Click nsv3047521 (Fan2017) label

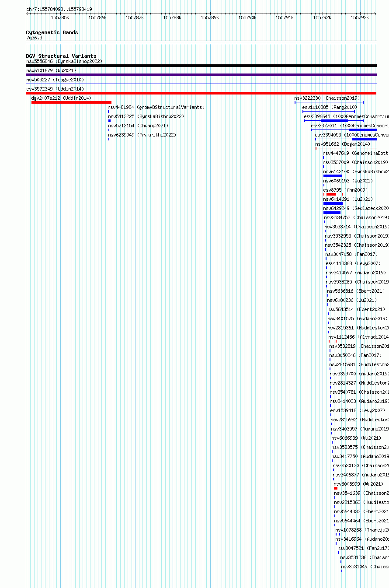363,548
